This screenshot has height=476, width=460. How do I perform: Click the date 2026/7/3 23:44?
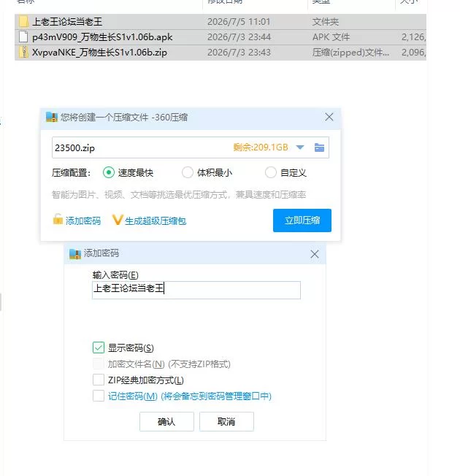tap(239, 37)
